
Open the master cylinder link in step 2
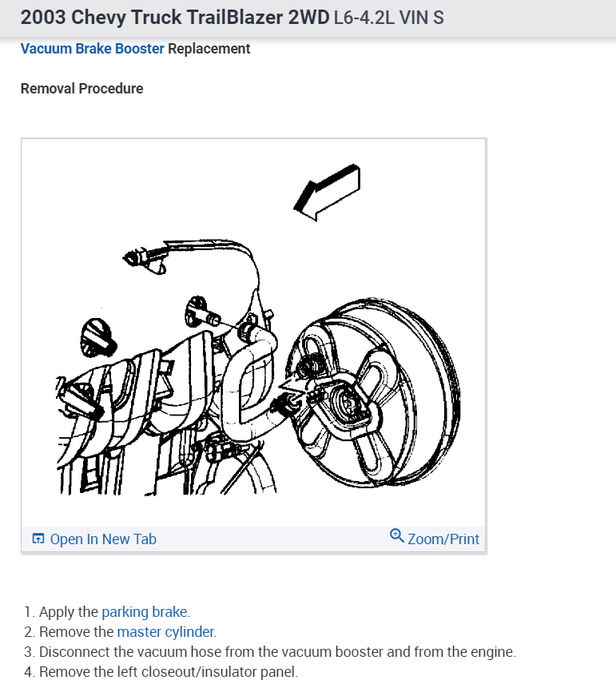165,632
